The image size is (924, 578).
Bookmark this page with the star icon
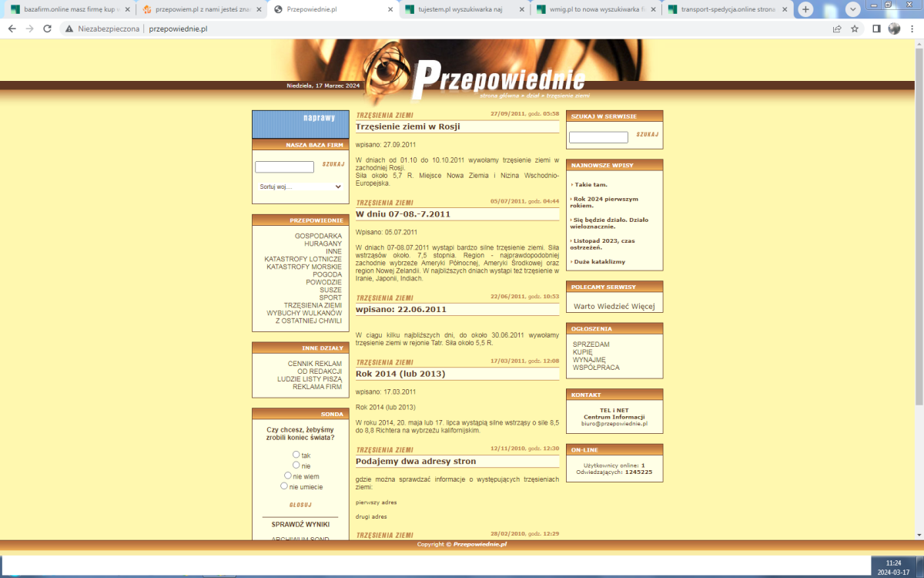coord(855,29)
